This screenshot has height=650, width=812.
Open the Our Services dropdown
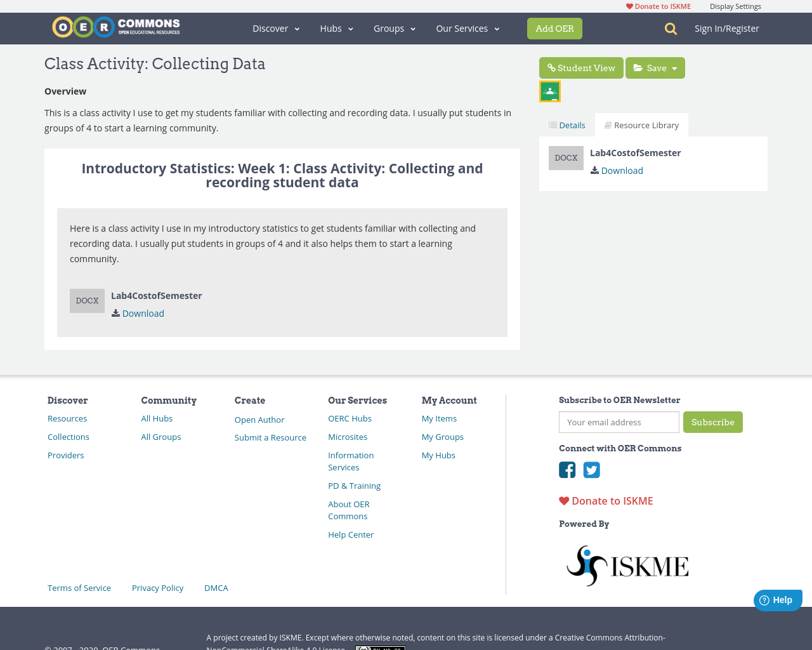click(467, 28)
